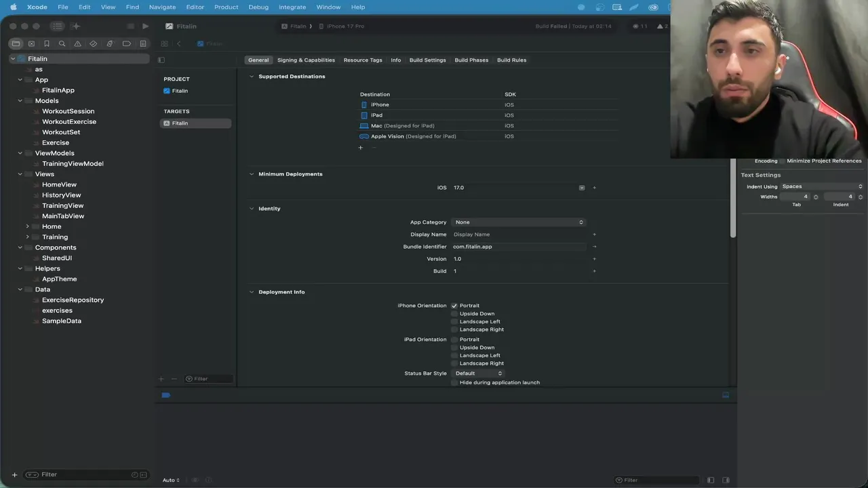Image resolution: width=868 pixels, height=488 pixels.
Task: Toggle the targets list sidebar icon
Action: click(x=161, y=60)
